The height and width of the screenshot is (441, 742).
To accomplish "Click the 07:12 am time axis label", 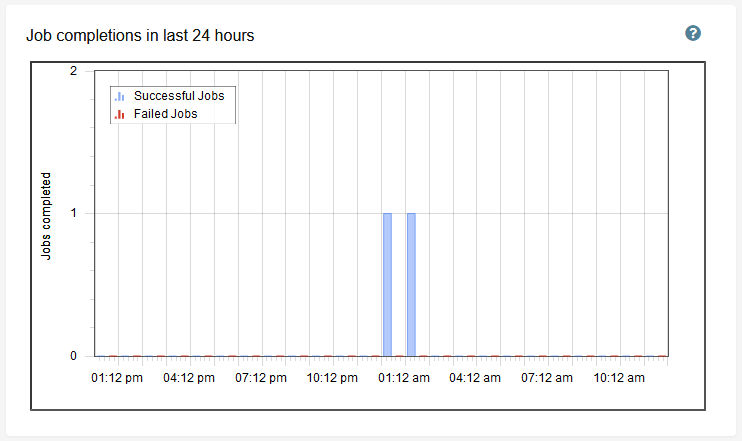I will click(x=549, y=378).
